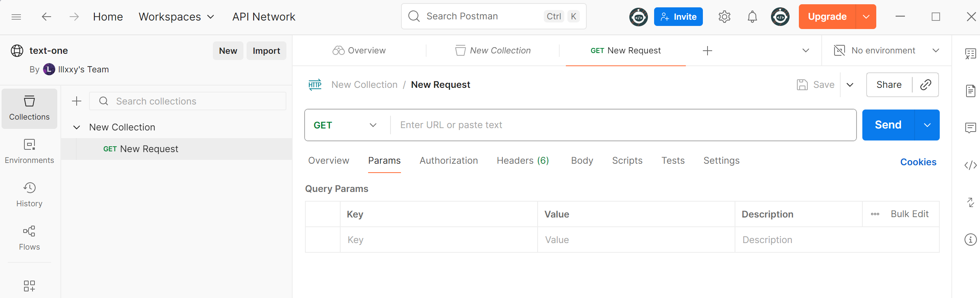Open the Collections sidebar panel
Viewport: 980px width, 298px height.
[x=29, y=108]
